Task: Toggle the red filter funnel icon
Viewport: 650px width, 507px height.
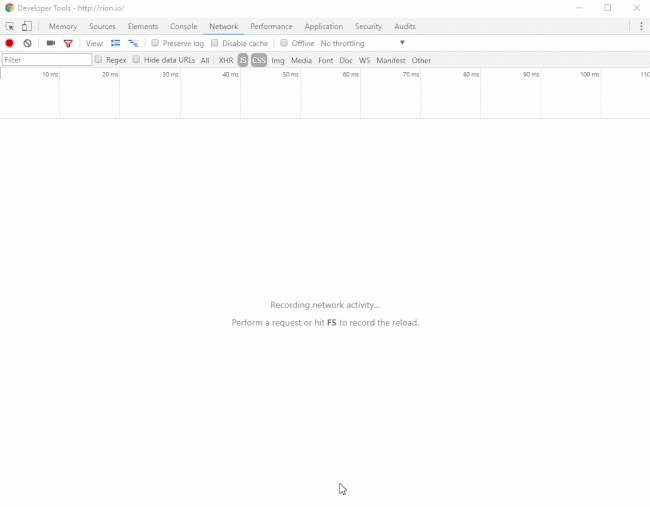Action: (x=68, y=43)
